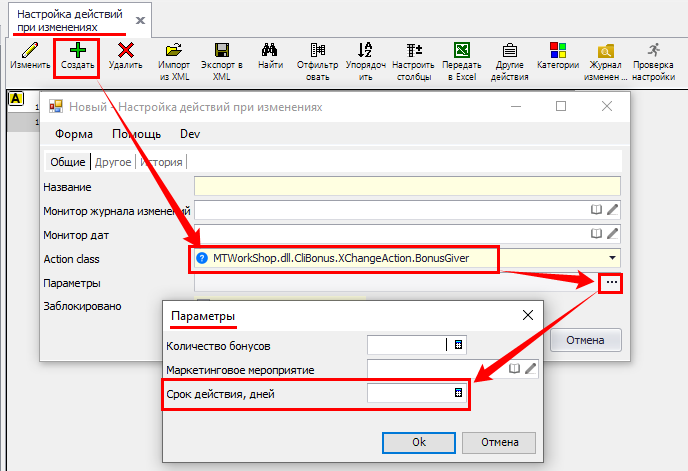The width and height of the screenshot is (688, 471).
Task: Expand the Action class dropdown arrow
Action: tap(610, 259)
